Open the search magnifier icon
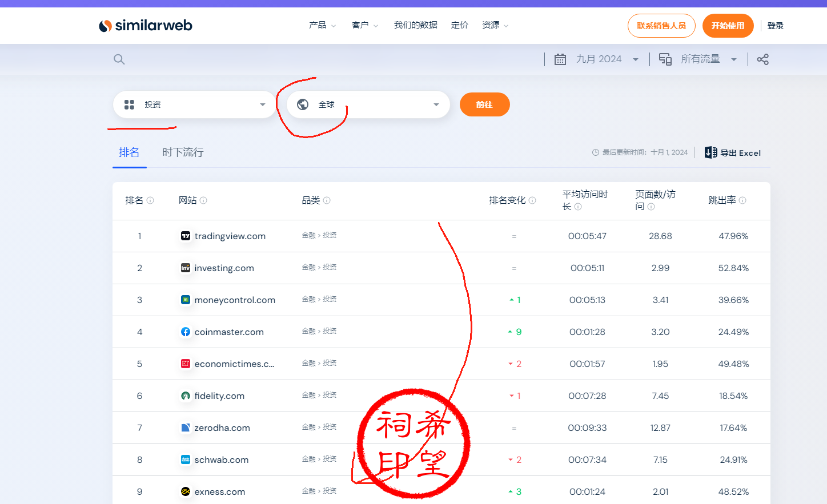827x504 pixels. tap(119, 59)
